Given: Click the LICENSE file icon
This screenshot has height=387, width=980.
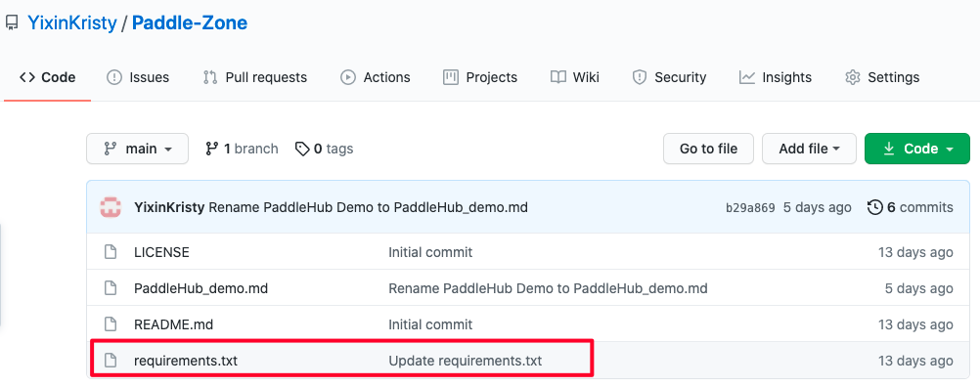Looking at the screenshot, I should pyautogui.click(x=111, y=252).
